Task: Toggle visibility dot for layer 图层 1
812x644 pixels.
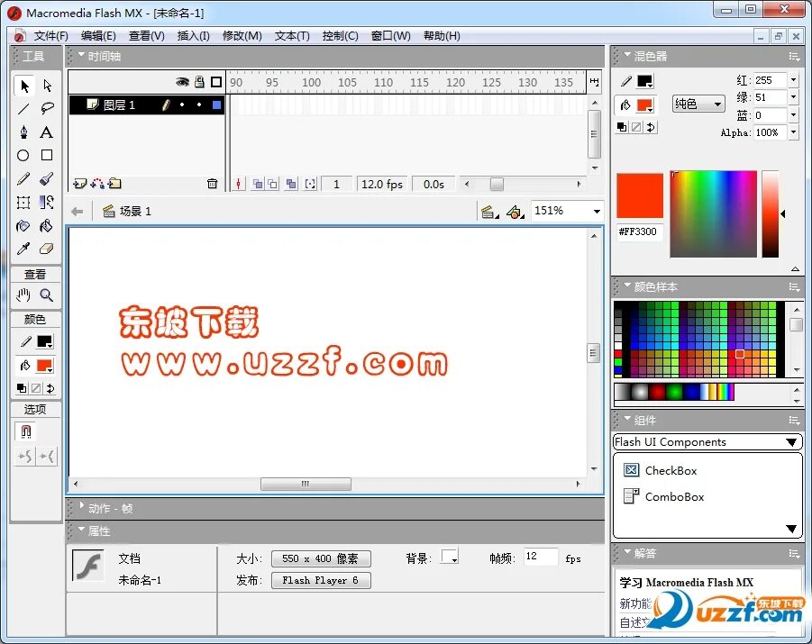Action: (182, 105)
